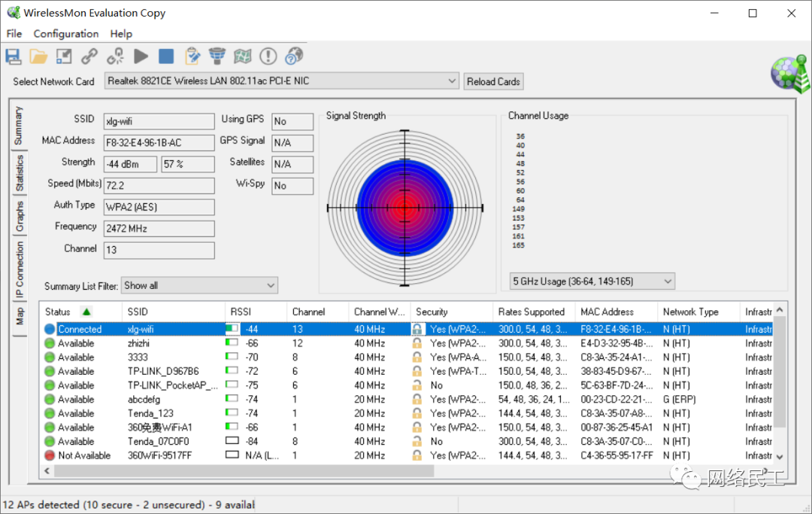Viewport: 812px width, 514px height.
Task: Open the File menu
Action: (x=14, y=34)
